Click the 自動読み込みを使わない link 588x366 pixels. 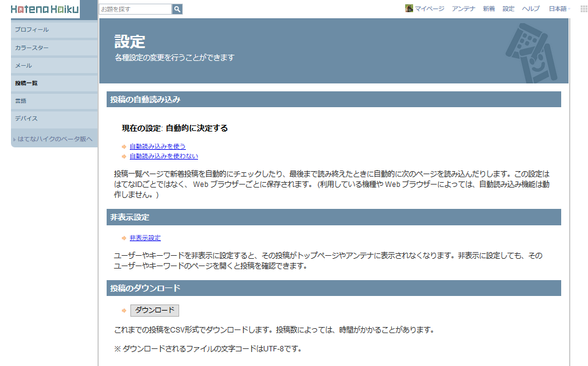pos(164,157)
